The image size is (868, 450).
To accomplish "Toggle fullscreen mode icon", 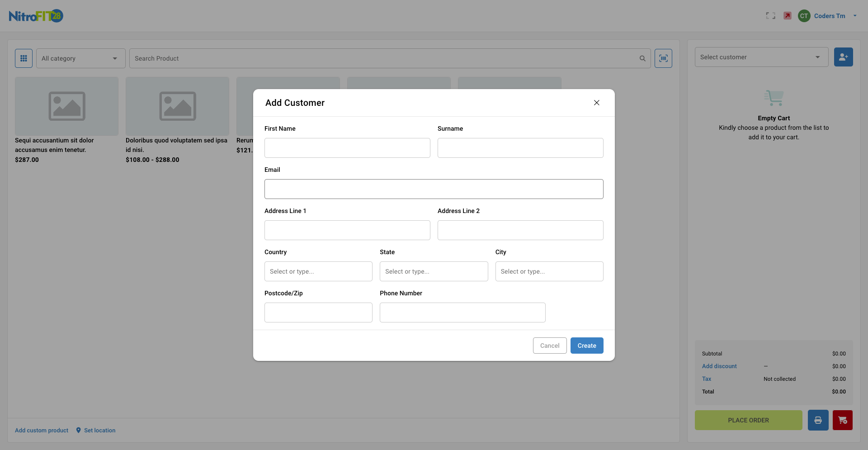I will click(770, 16).
